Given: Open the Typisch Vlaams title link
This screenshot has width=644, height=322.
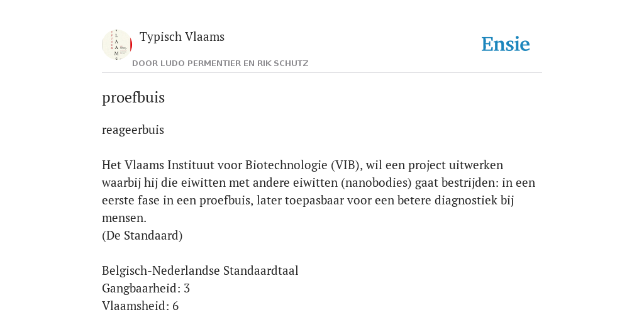Looking at the screenshot, I should pyautogui.click(x=182, y=37).
